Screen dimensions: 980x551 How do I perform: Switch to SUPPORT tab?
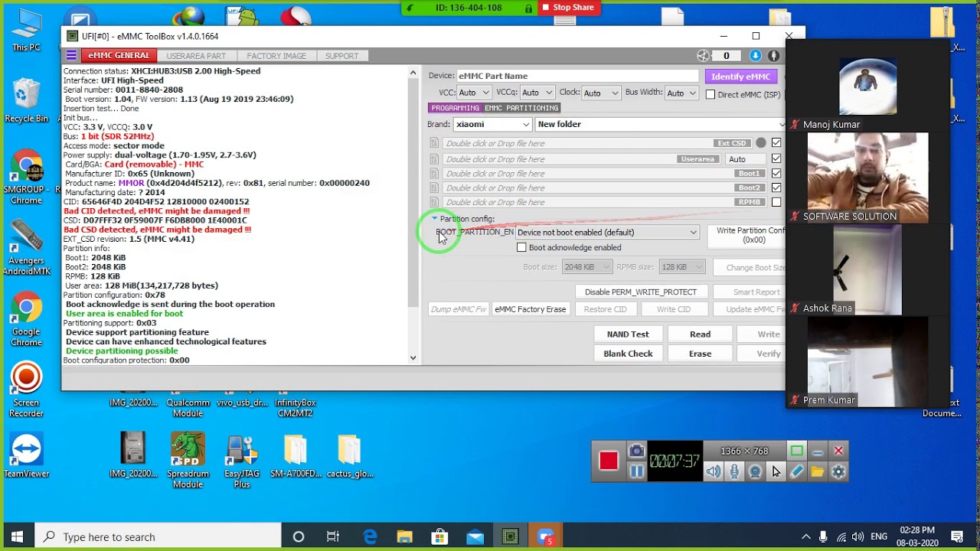click(x=341, y=56)
